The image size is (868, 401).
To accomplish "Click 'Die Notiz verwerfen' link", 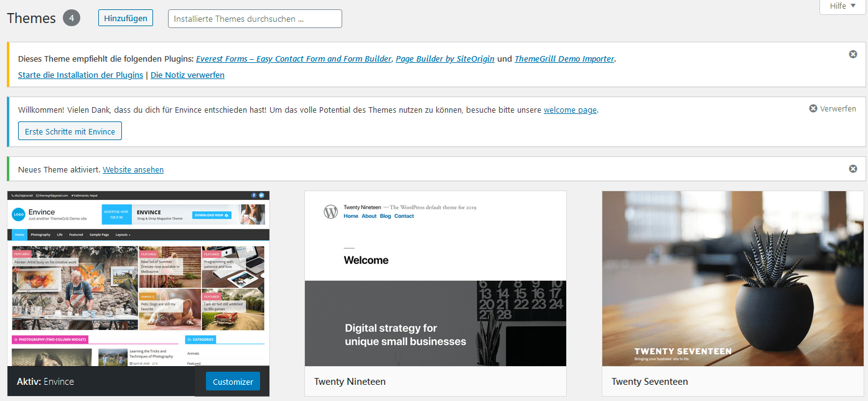I will pos(187,75).
